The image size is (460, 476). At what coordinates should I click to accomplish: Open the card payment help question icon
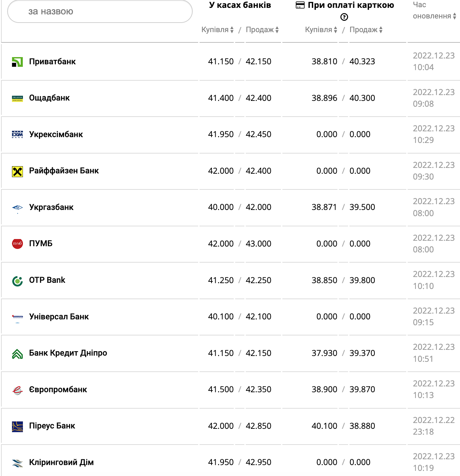point(344,17)
